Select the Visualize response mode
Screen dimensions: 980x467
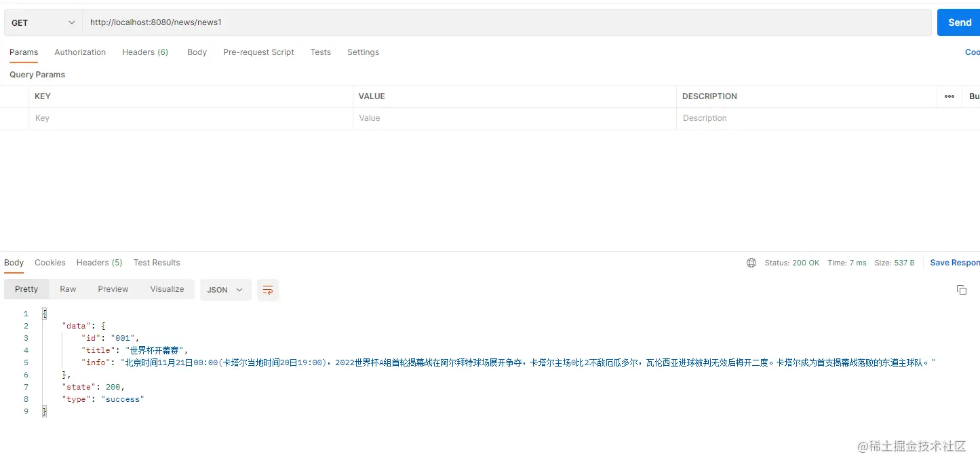(167, 289)
